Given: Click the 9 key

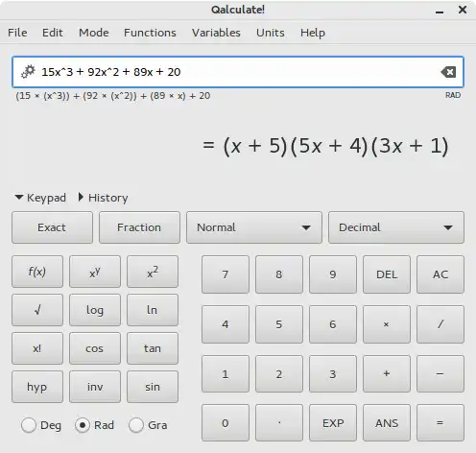Looking at the screenshot, I should coord(333,274).
